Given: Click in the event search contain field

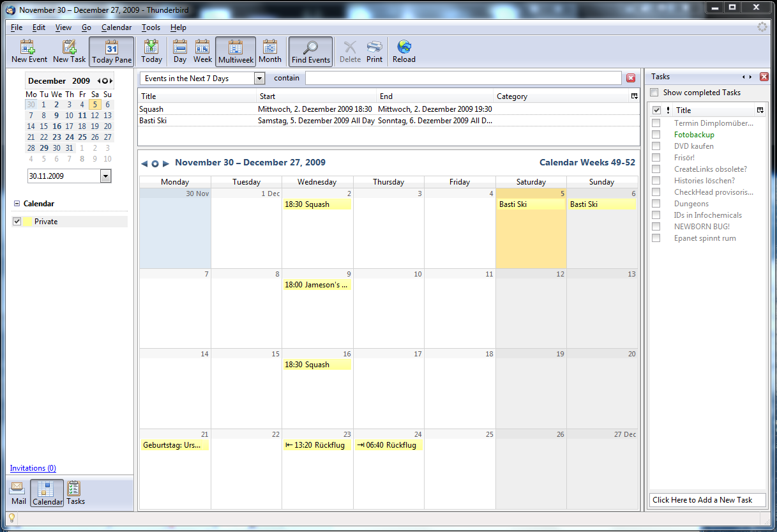Looking at the screenshot, I should (x=463, y=78).
